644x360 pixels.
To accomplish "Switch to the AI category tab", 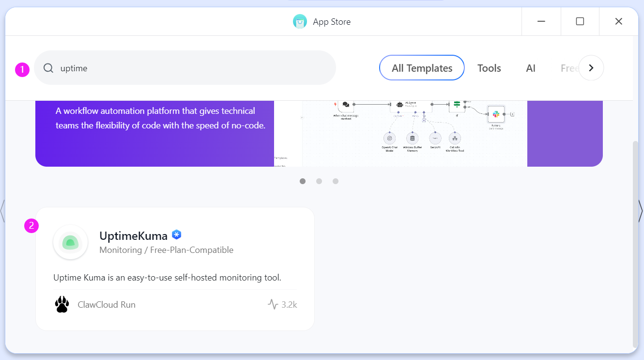I will [531, 68].
